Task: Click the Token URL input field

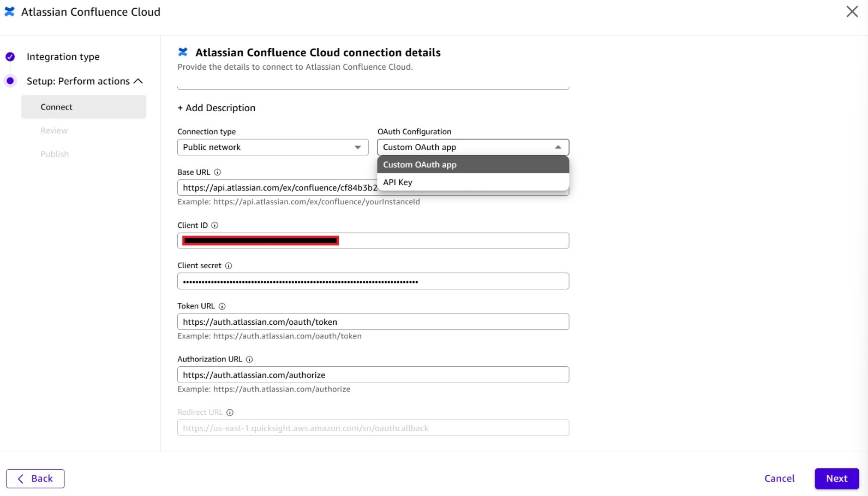Action: (x=373, y=322)
